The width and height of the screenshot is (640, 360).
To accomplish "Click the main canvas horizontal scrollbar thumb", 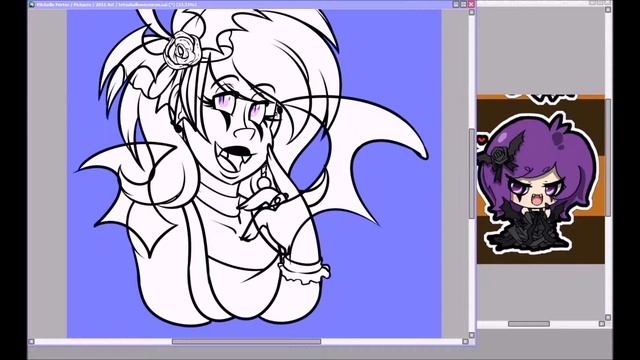I will click(246, 341).
